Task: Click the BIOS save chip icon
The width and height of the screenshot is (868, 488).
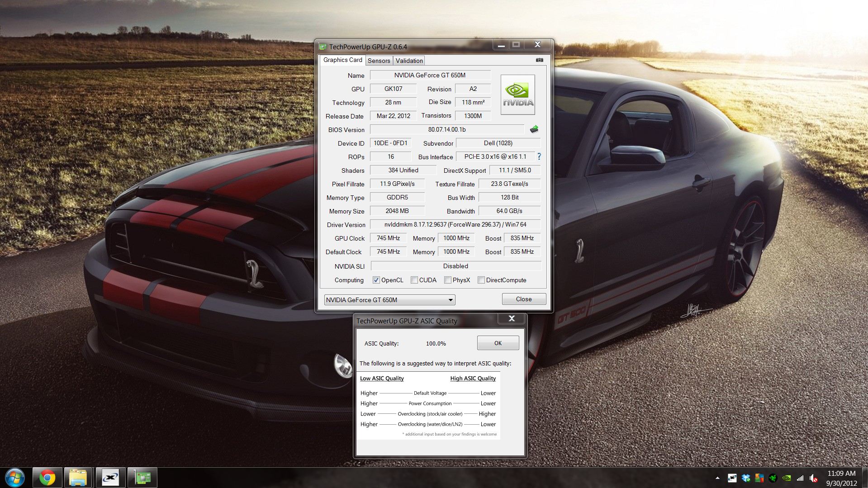Action: (534, 129)
